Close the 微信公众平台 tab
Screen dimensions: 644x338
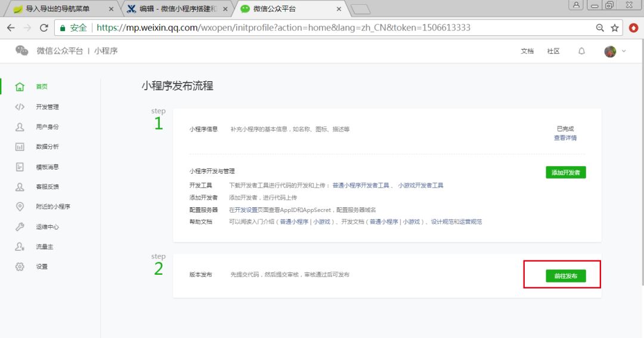[x=339, y=8]
